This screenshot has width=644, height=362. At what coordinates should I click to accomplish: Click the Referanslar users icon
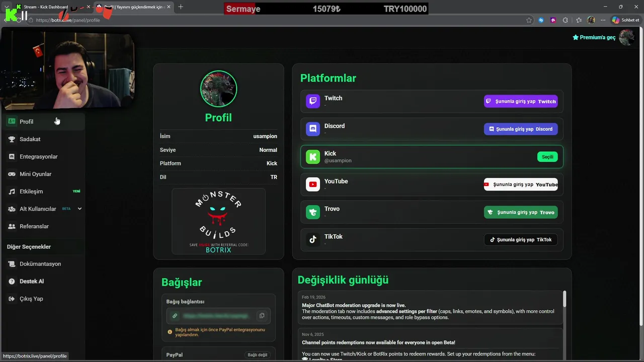tap(12, 226)
